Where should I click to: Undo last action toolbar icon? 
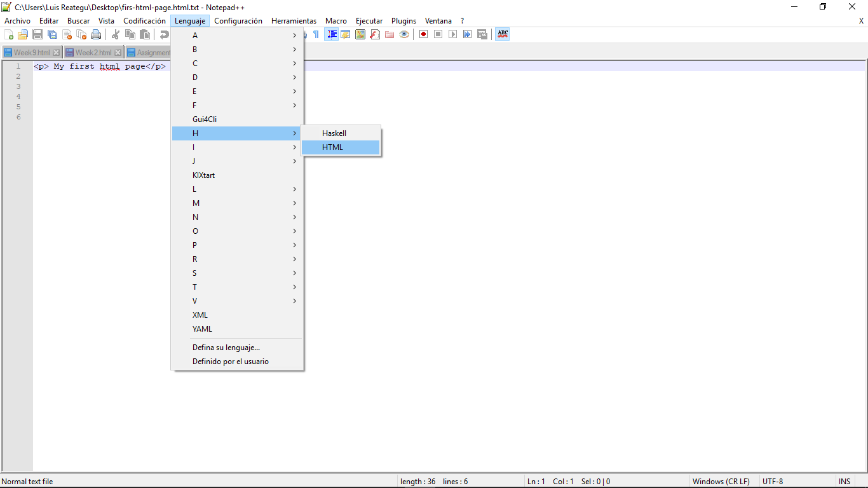pyautogui.click(x=164, y=34)
